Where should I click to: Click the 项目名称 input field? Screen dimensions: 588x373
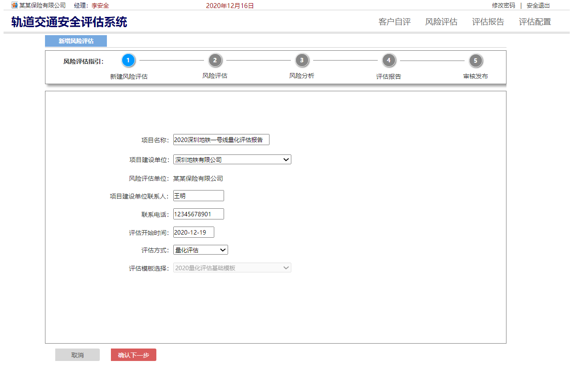click(x=221, y=140)
